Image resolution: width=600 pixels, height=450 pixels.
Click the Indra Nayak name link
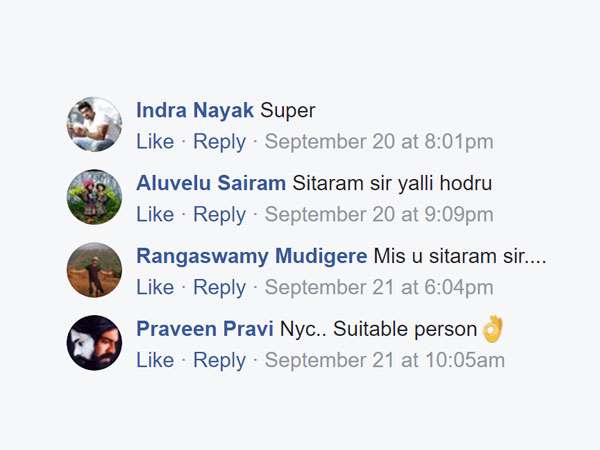click(195, 110)
